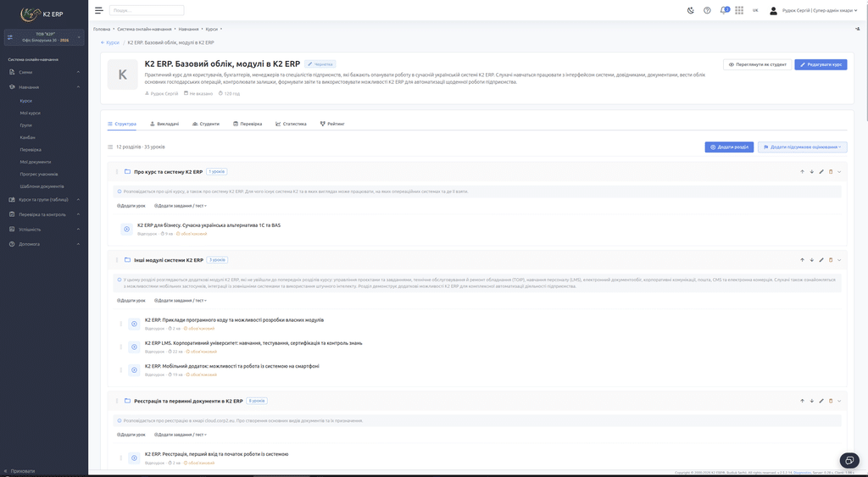868x477 pixels.
Task: Open the help question-mark icon
Action: pyautogui.click(x=707, y=10)
